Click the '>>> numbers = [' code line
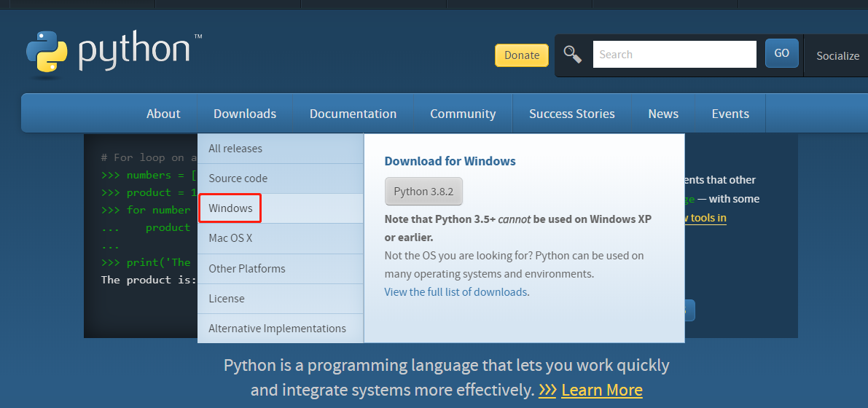Viewport: 868px width, 408px height. coord(149,175)
